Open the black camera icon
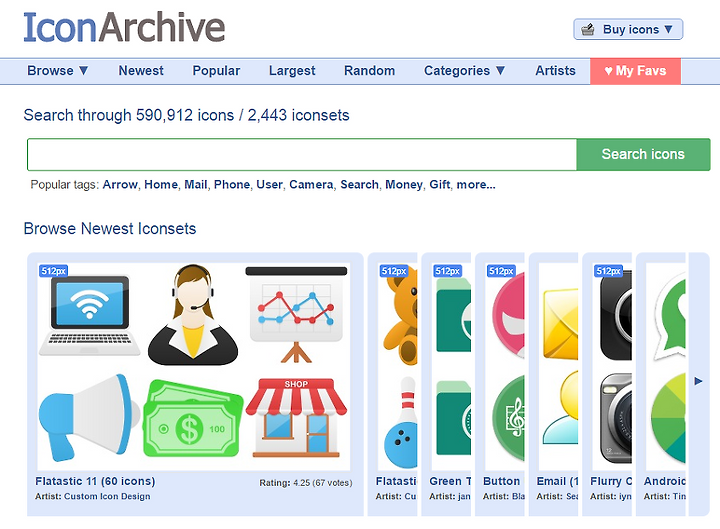This screenshot has height=529, width=720. click(x=615, y=315)
